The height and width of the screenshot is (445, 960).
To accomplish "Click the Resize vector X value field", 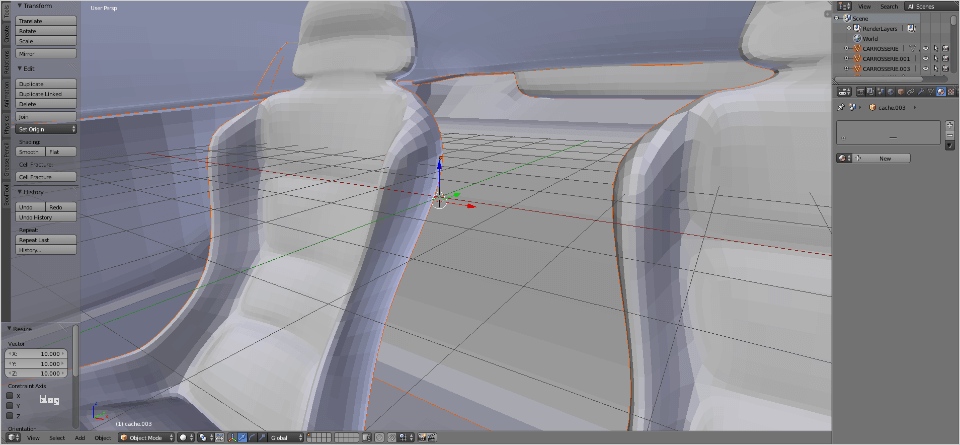I will tap(37, 354).
